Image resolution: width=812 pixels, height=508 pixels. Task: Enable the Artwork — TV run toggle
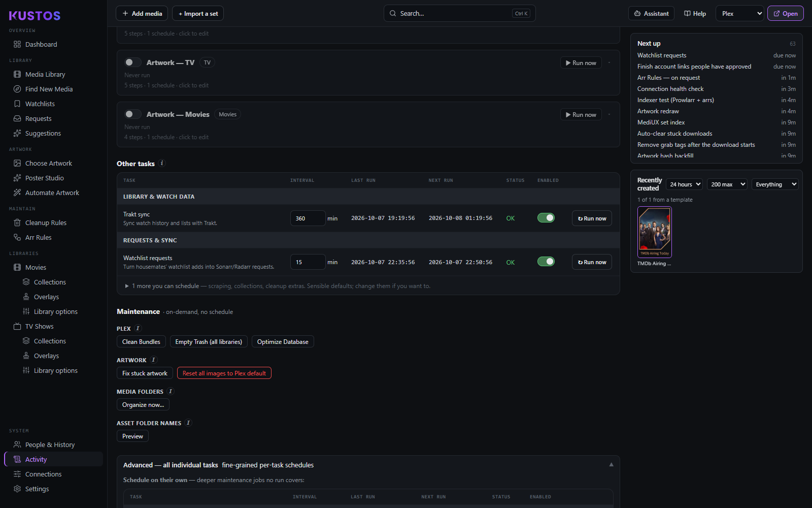(132, 62)
